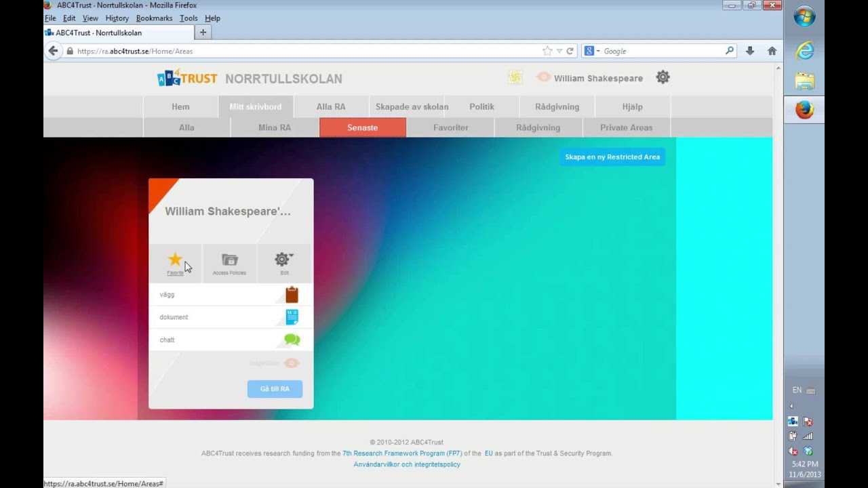Viewport: 868px width, 488px height.
Task: Toggle the Inspektion eye on card
Action: pyautogui.click(x=292, y=363)
